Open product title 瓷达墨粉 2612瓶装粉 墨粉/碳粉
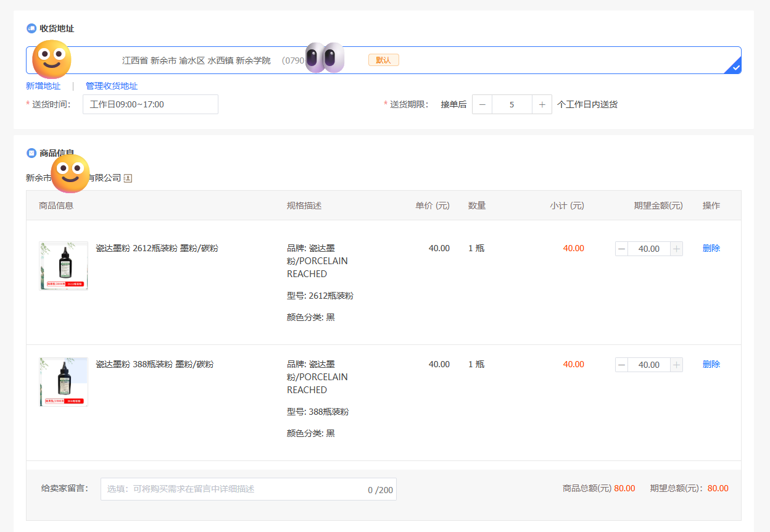Screen dimensions: 770x532 coord(157,248)
